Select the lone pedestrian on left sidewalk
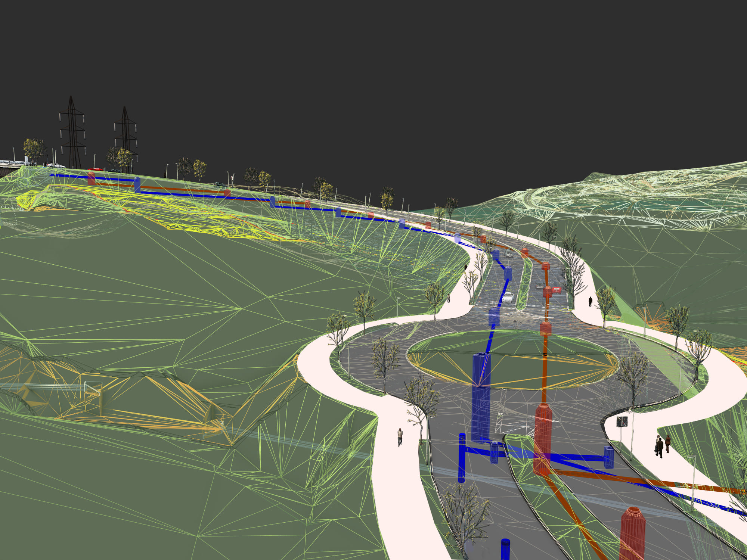This screenshot has height=560, width=747. coord(400,436)
